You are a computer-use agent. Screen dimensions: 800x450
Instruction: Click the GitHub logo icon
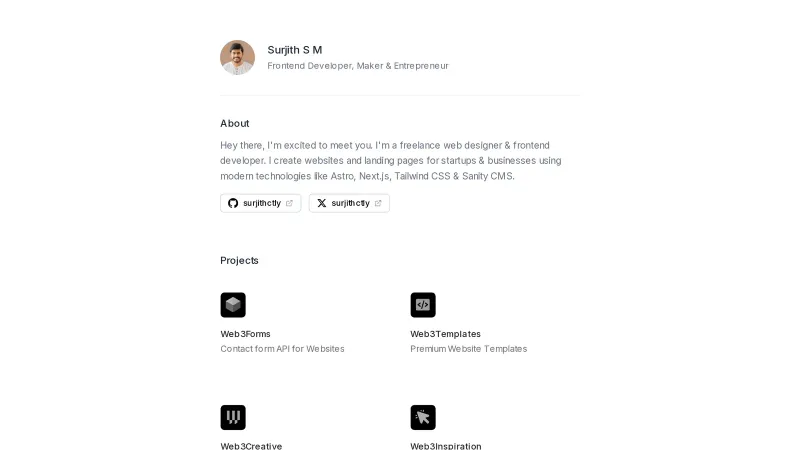(233, 203)
